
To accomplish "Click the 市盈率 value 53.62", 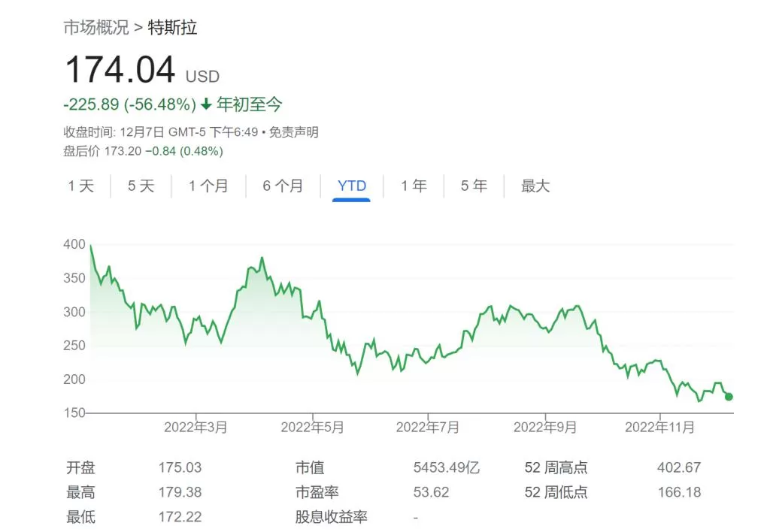I will (x=431, y=491).
